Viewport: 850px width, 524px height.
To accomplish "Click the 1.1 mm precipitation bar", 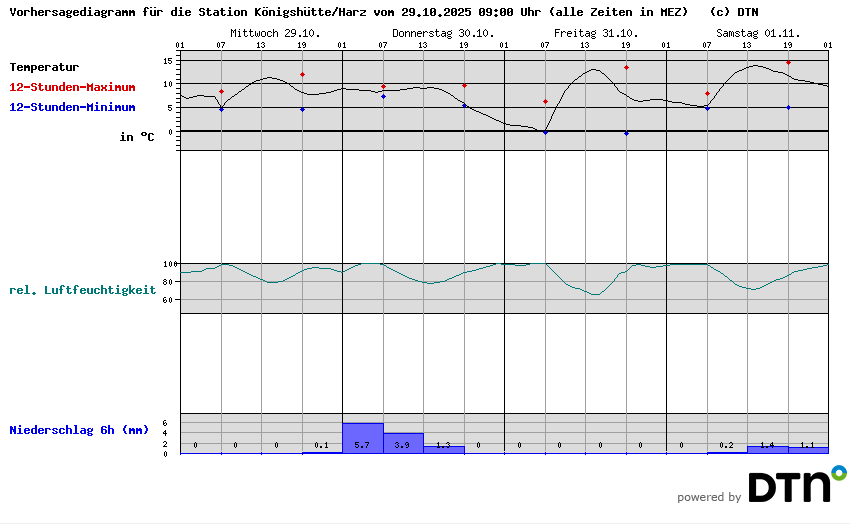I will tap(808, 450).
